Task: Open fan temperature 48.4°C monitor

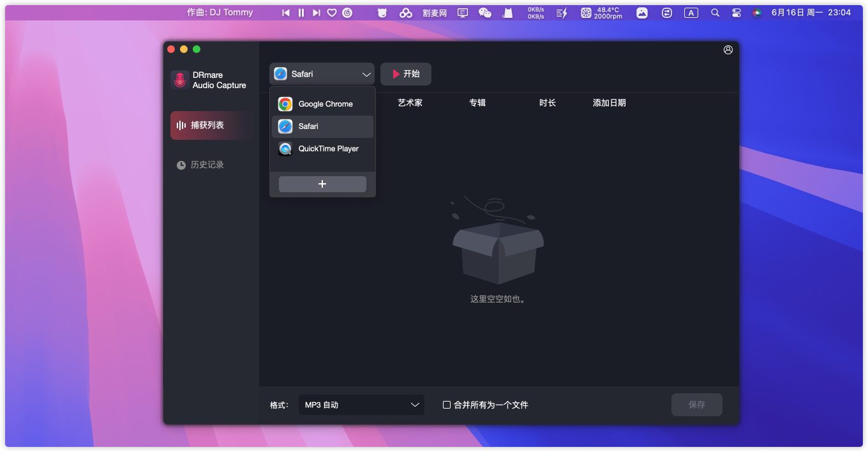Action: pos(601,13)
